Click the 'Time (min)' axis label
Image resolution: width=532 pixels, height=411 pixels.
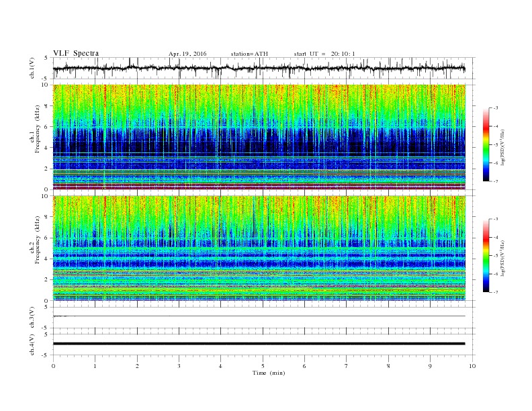269,373
